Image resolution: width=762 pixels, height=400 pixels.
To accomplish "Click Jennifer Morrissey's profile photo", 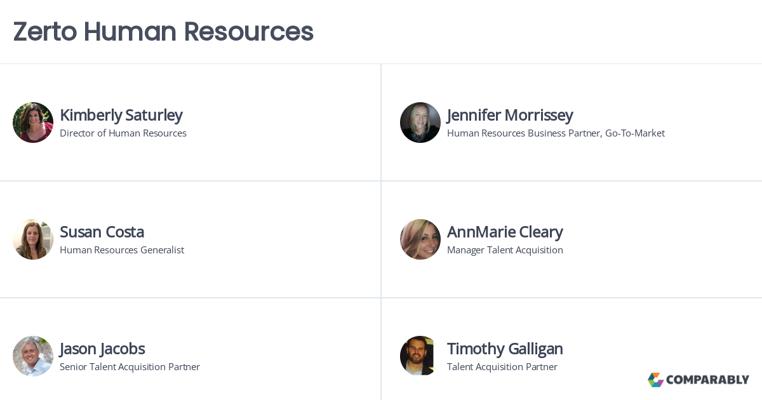I will (420, 122).
